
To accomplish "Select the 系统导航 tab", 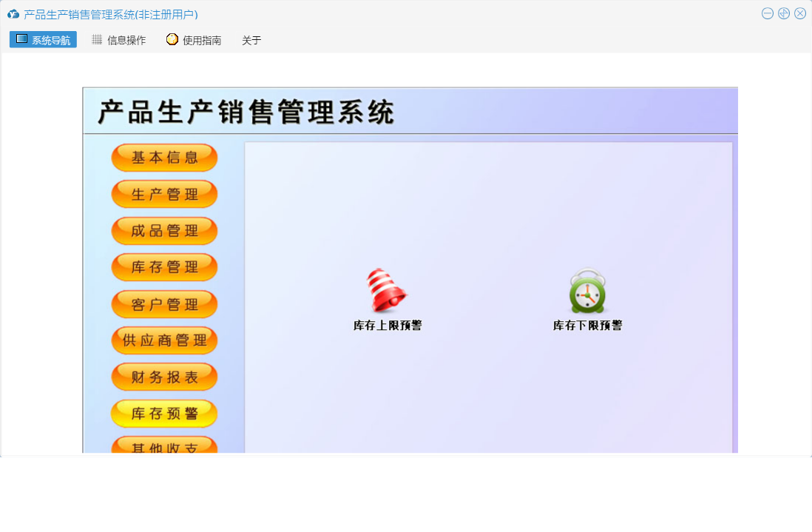I will pos(43,39).
